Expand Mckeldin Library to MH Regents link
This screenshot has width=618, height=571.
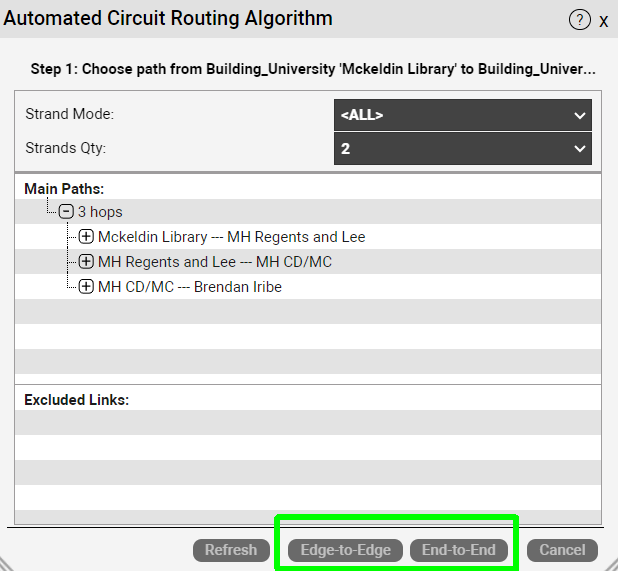point(86,237)
